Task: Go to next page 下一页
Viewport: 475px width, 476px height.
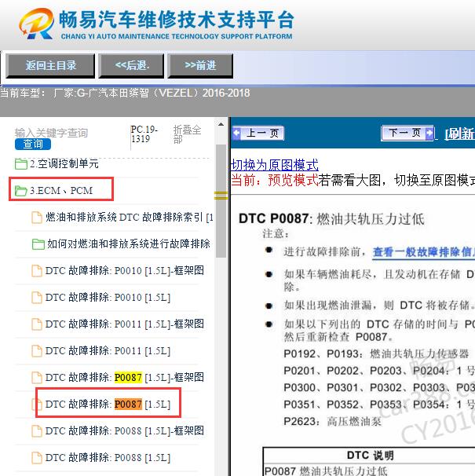Action: [407, 133]
